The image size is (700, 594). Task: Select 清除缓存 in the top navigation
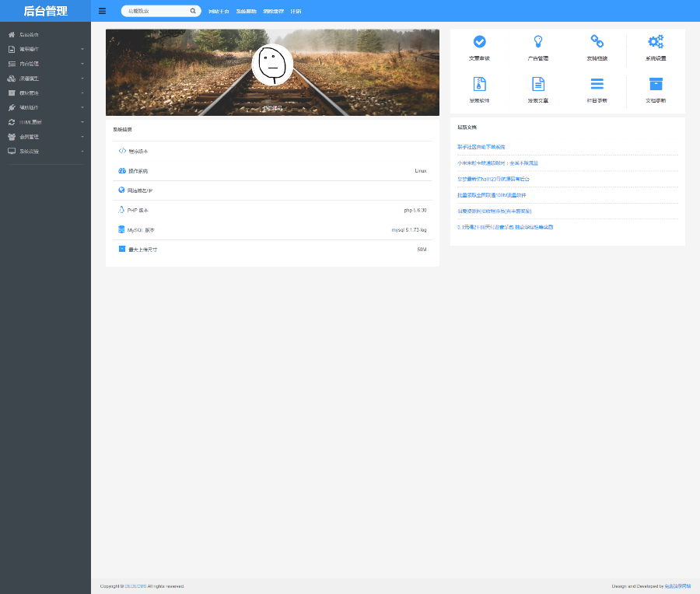tap(274, 11)
